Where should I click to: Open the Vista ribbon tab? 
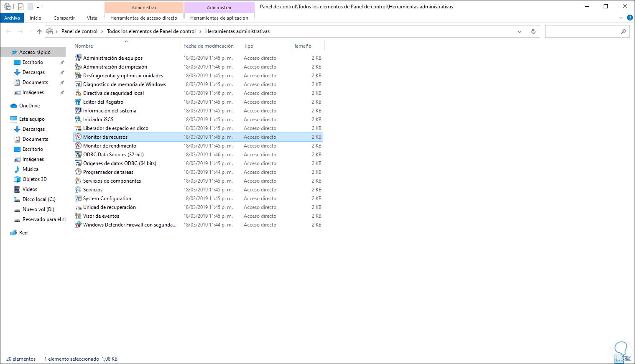click(x=92, y=18)
